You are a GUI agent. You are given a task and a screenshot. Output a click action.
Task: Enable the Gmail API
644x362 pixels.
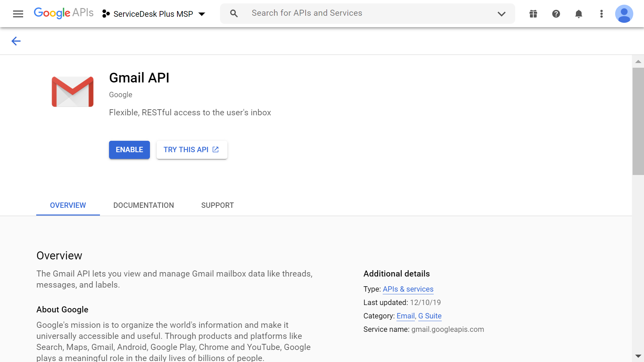point(129,150)
